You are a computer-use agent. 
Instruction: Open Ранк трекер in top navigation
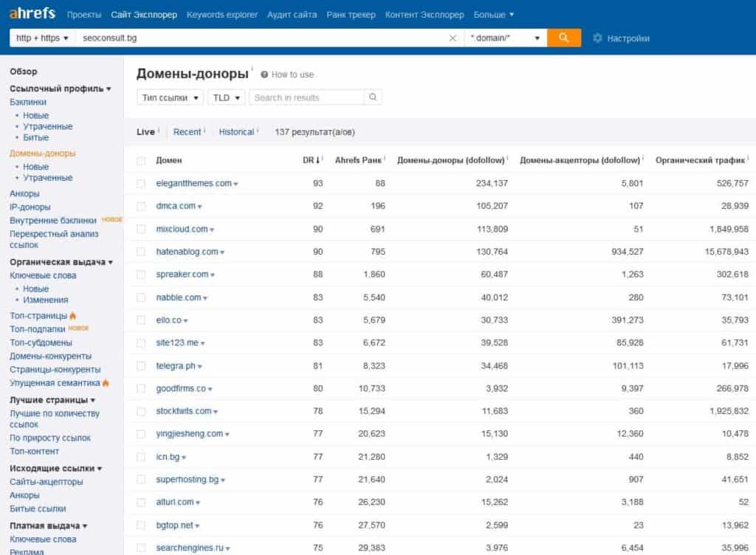tap(351, 15)
